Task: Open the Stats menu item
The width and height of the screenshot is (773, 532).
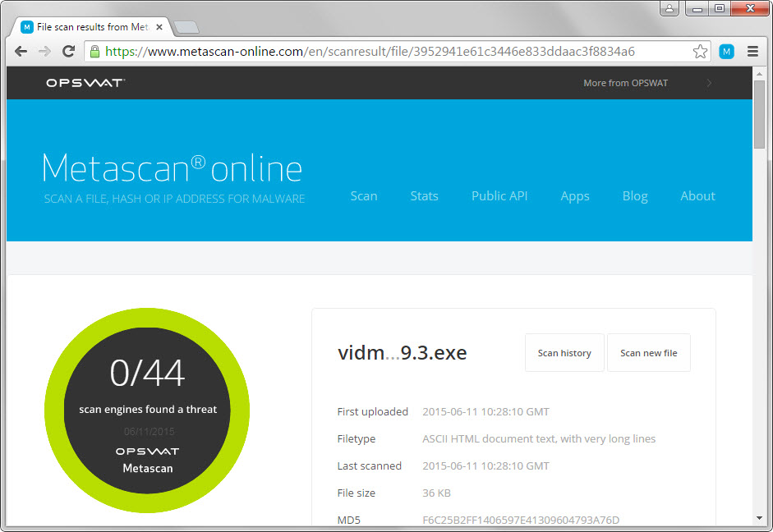Action: coord(424,196)
